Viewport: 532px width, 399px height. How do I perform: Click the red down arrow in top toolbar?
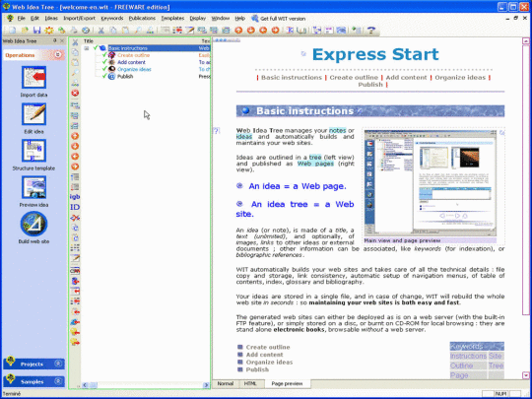[x=251, y=31]
